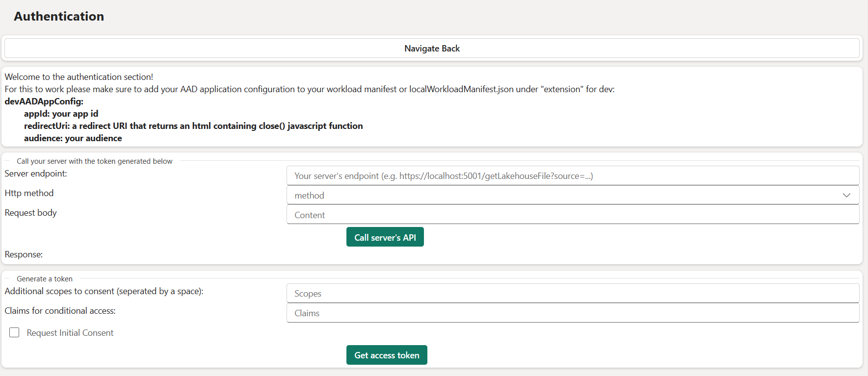Image resolution: width=868 pixels, height=376 pixels.
Task: Click the Claims input field
Action: [572, 313]
